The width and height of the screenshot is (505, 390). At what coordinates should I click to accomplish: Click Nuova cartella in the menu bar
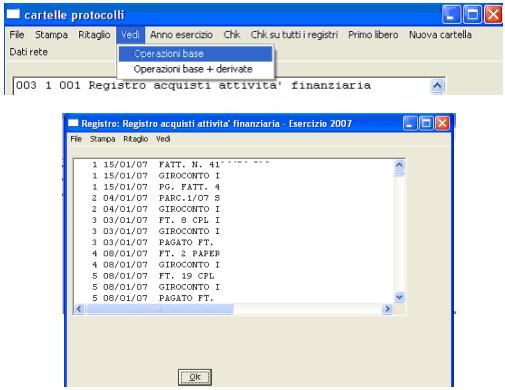(x=440, y=35)
